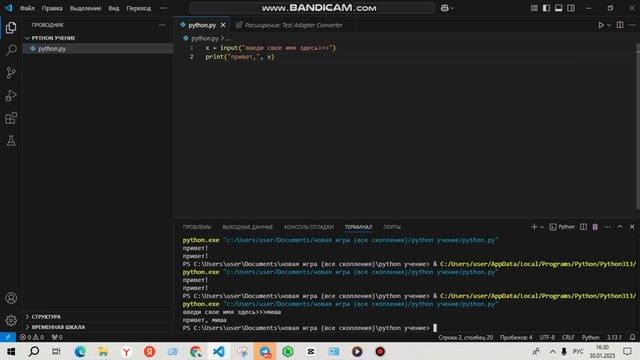The height and width of the screenshot is (360, 640).
Task: Split the editor to the right
Action: pyautogui.click(x=620, y=25)
